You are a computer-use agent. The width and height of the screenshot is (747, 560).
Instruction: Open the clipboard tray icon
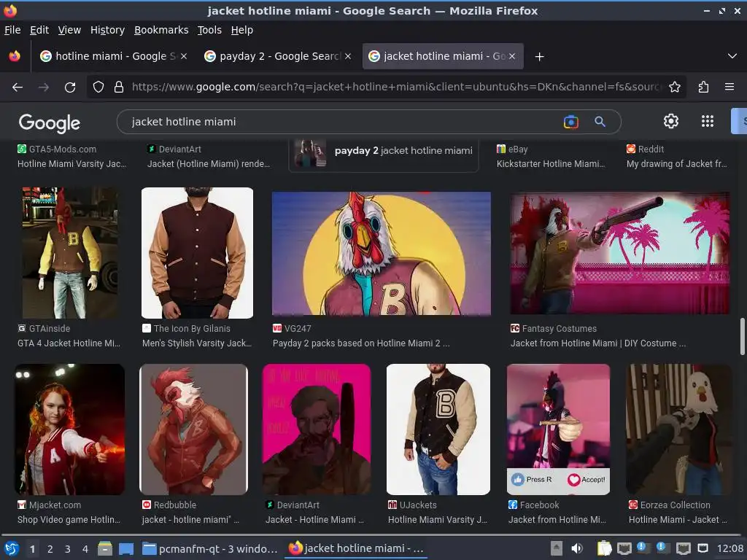click(604, 548)
